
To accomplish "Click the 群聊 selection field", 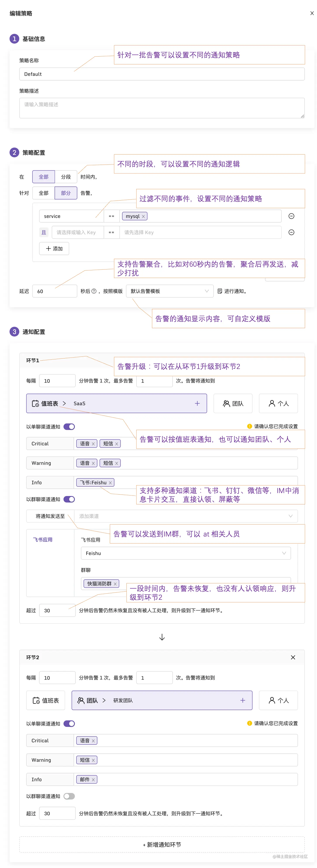I will point(186,583).
